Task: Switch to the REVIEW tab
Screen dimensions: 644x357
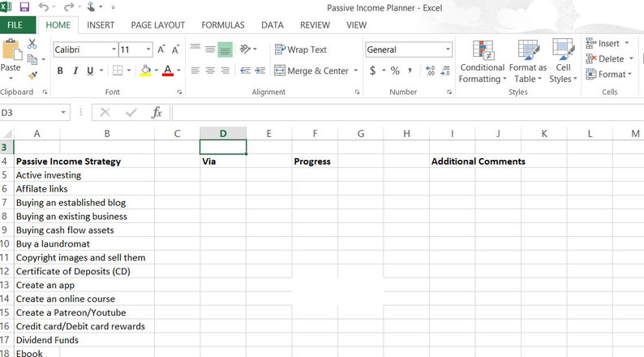Action: point(315,25)
